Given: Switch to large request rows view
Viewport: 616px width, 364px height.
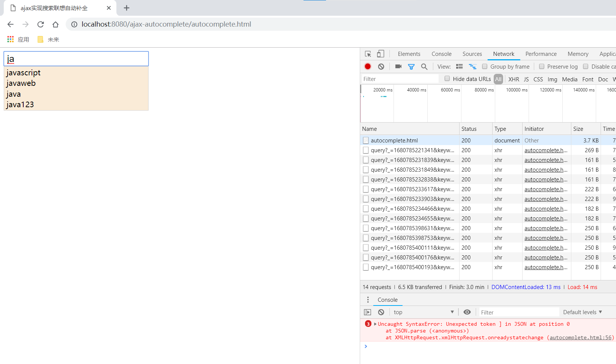Looking at the screenshot, I should [460, 66].
